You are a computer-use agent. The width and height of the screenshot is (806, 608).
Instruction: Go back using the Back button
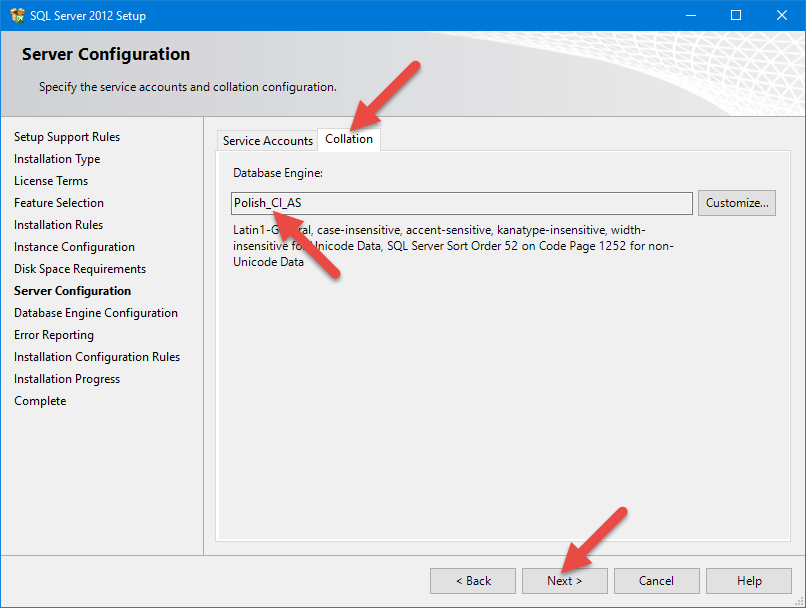473,581
